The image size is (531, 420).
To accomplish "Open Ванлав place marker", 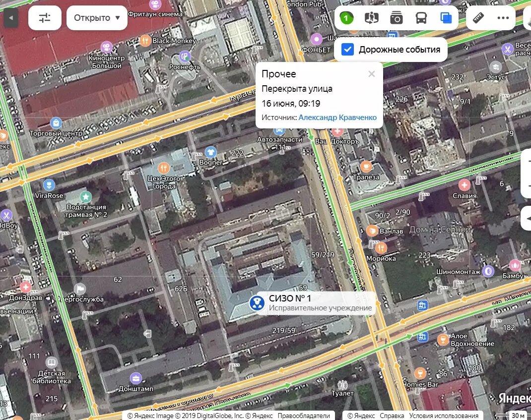I will click(x=372, y=231).
